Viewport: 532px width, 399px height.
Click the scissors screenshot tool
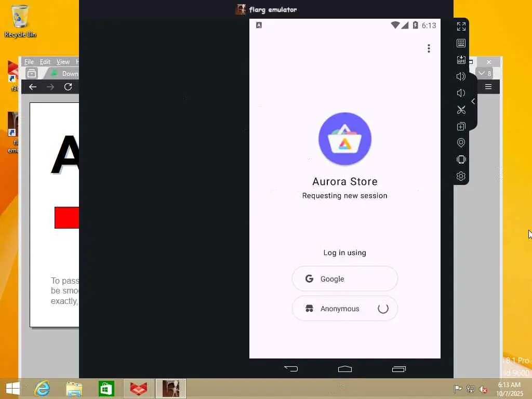(461, 110)
